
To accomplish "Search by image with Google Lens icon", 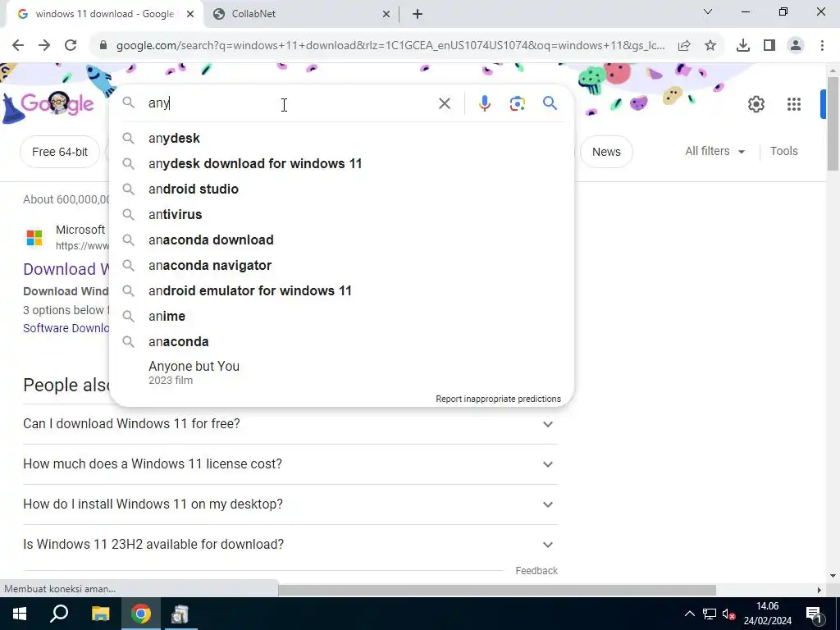I will click(517, 103).
